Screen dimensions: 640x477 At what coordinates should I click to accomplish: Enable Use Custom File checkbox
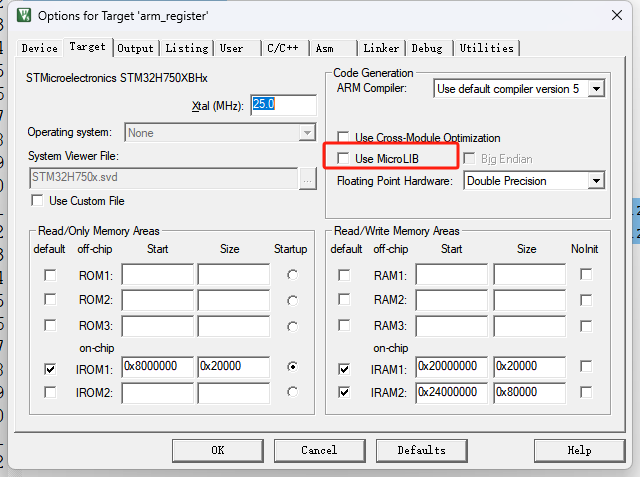(37, 201)
